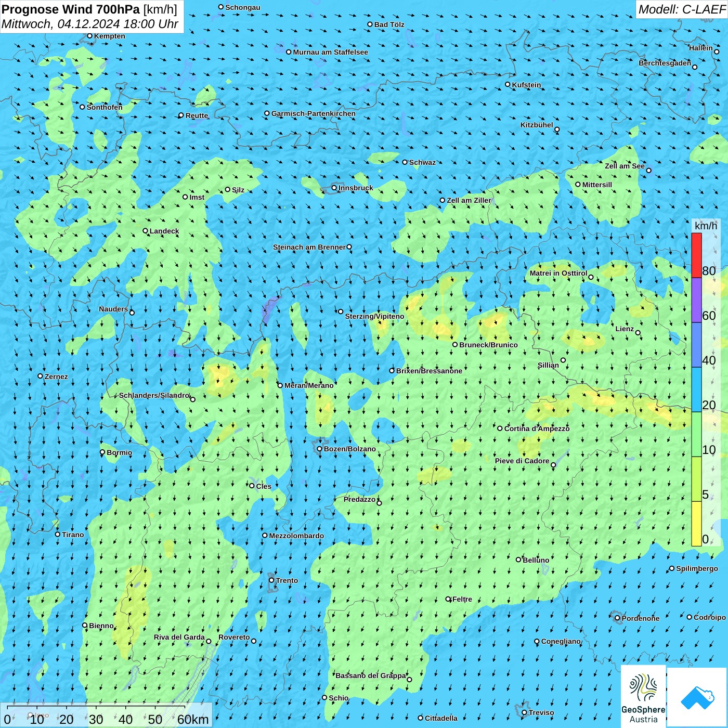This screenshot has height=728, width=728.
Task: Click the 'Matrei in Osttirol' label
Action: tap(558, 273)
